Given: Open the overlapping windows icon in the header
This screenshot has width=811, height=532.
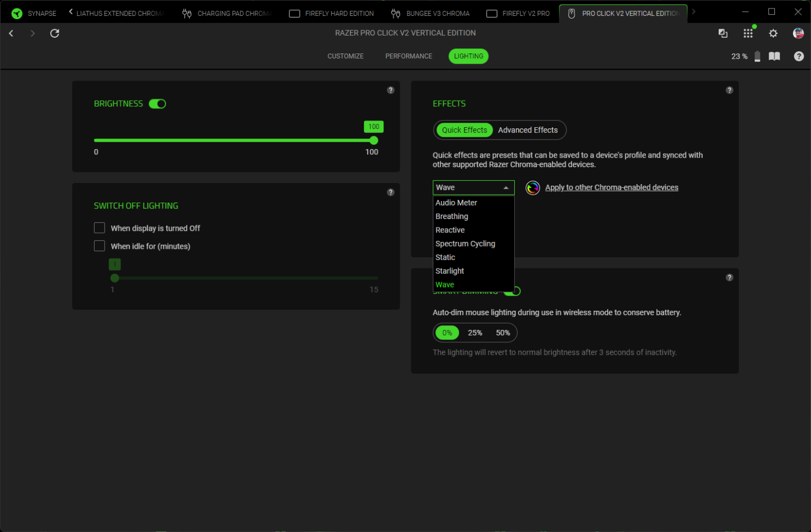Looking at the screenshot, I should pos(723,33).
